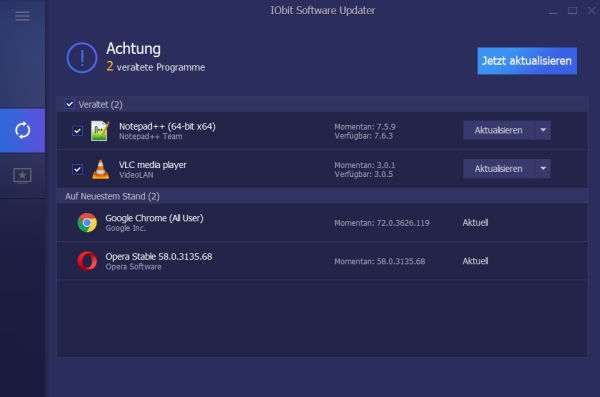Select the VLC media player name
Image resolution: width=600 pixels, height=397 pixels.
coord(153,165)
